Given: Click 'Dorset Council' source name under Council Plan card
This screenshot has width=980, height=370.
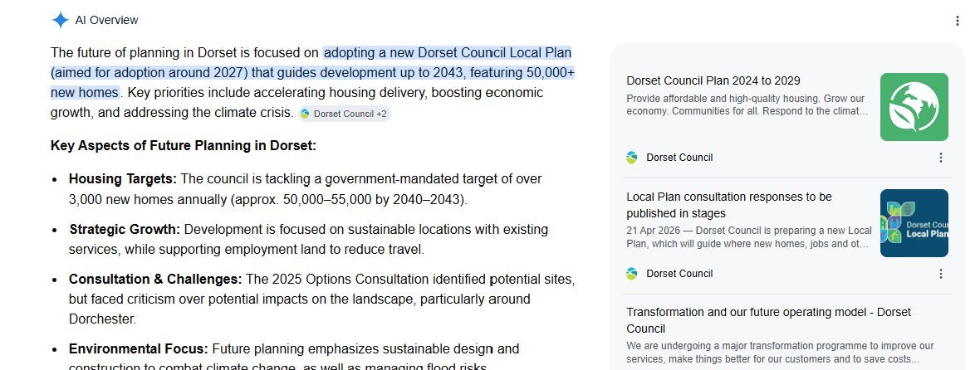Looking at the screenshot, I should pyautogui.click(x=679, y=158).
